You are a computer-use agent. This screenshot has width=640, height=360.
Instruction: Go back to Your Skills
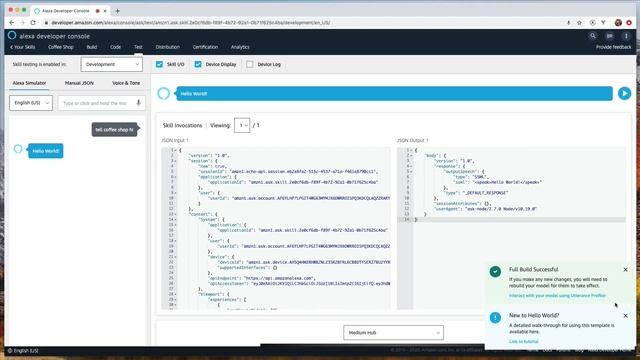click(x=22, y=47)
